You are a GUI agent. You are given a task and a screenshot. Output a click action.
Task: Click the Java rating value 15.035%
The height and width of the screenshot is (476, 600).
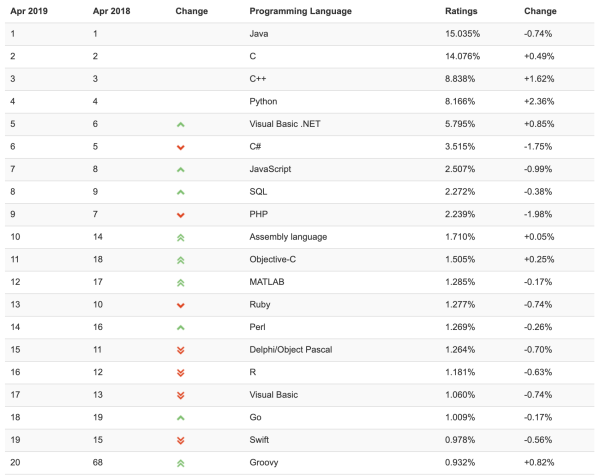pyautogui.click(x=463, y=34)
